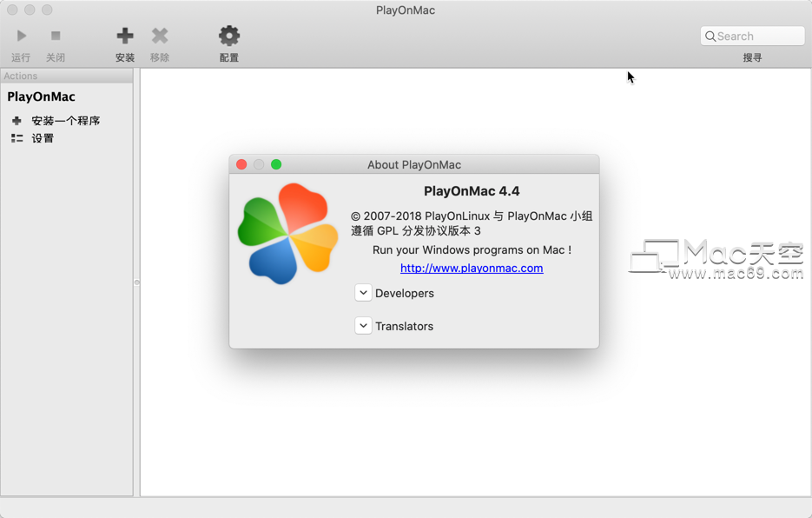Focus the Search input field
This screenshot has width=812, height=518.
coord(752,37)
